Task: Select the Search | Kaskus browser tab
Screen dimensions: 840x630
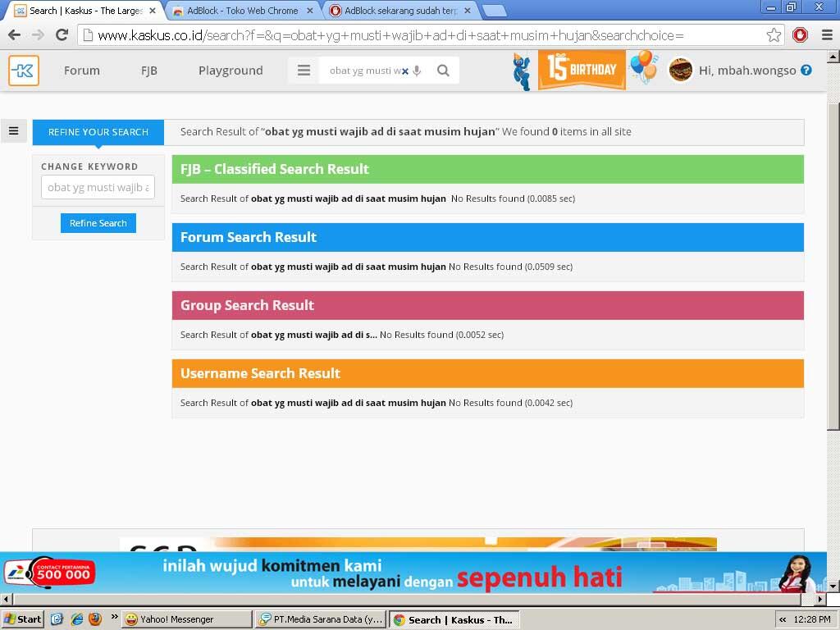Action: tap(85, 11)
